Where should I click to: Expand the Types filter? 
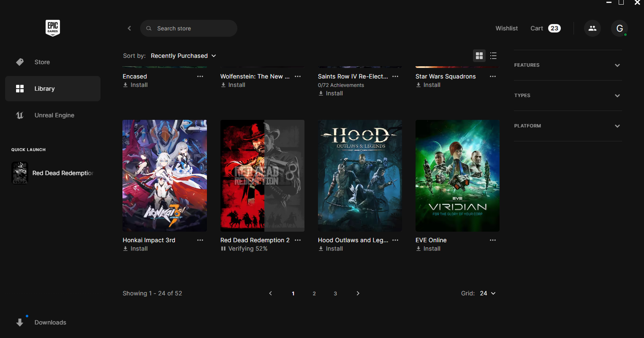(x=568, y=95)
